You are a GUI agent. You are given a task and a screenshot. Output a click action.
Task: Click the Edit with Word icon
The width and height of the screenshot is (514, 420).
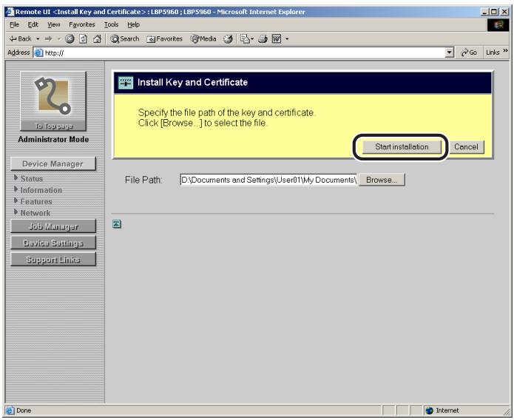coord(277,38)
